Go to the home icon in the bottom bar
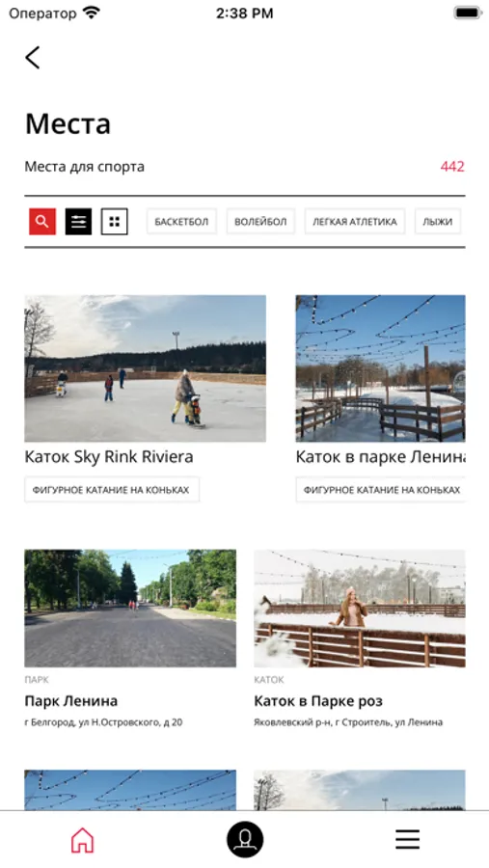This screenshot has height=868, width=489. (x=82, y=840)
